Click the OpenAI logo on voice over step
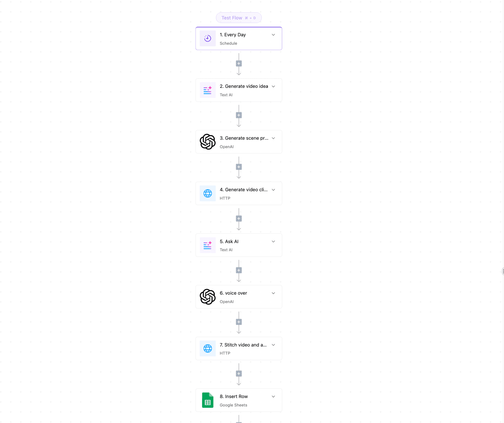 208,297
